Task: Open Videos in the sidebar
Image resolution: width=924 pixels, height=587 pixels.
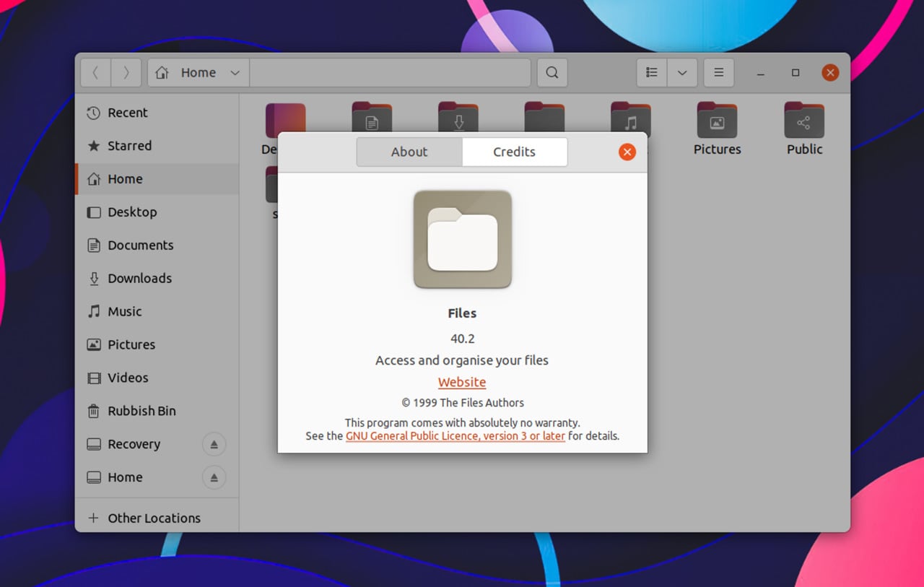Action: pos(157,378)
